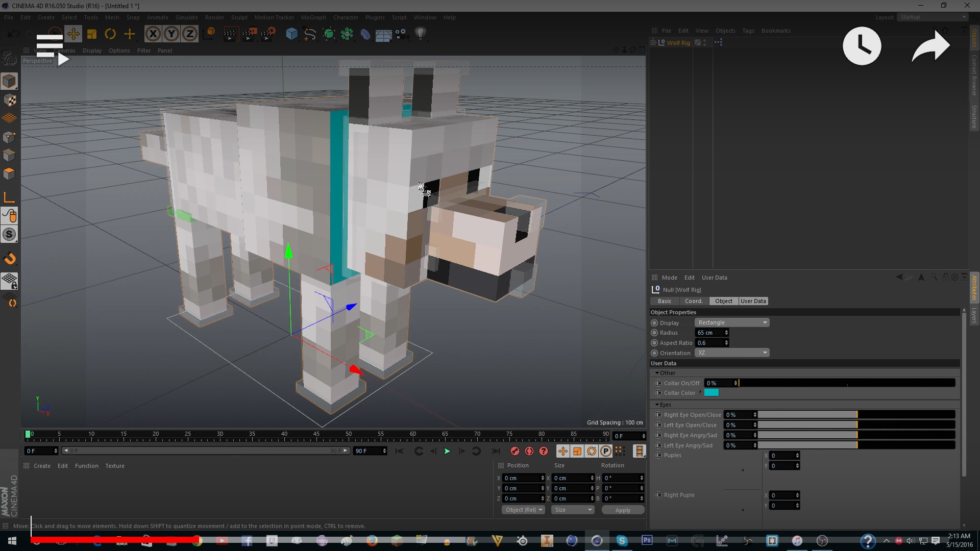
Task: Add a Light object
Action: [420, 34]
